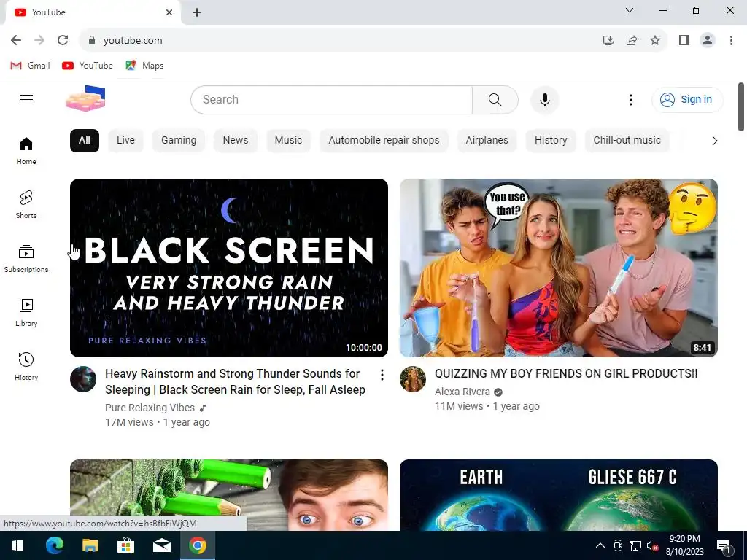Select the News filter chip
747x560 pixels.
(x=236, y=141)
